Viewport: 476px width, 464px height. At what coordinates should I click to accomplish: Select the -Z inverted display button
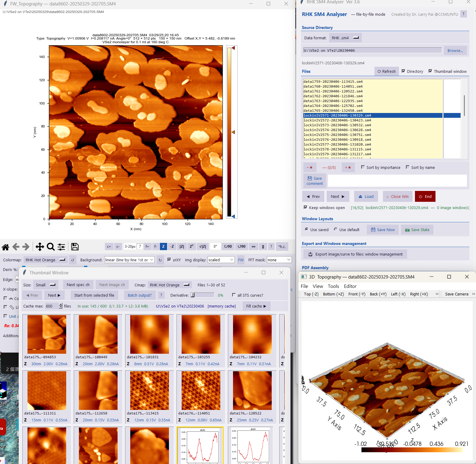tap(172, 246)
